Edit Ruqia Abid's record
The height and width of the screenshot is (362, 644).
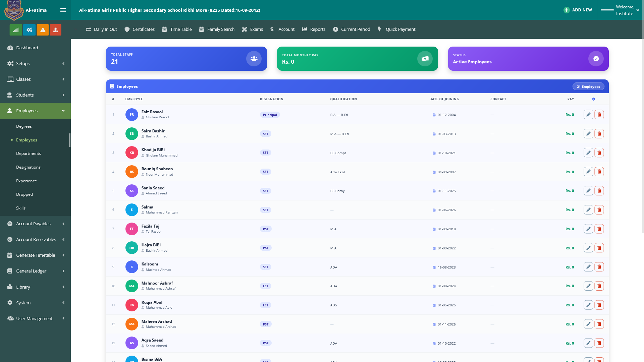pyautogui.click(x=588, y=305)
